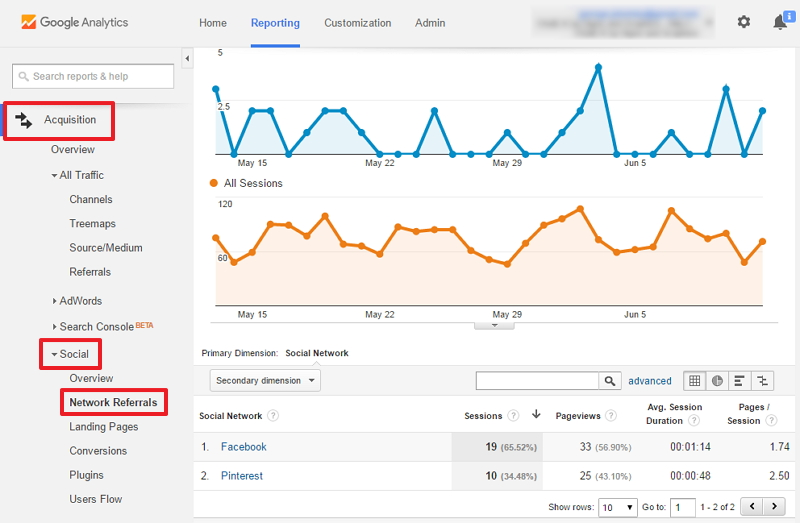Switch to data table view icon
Viewport: 800px width, 523px height.
[694, 381]
